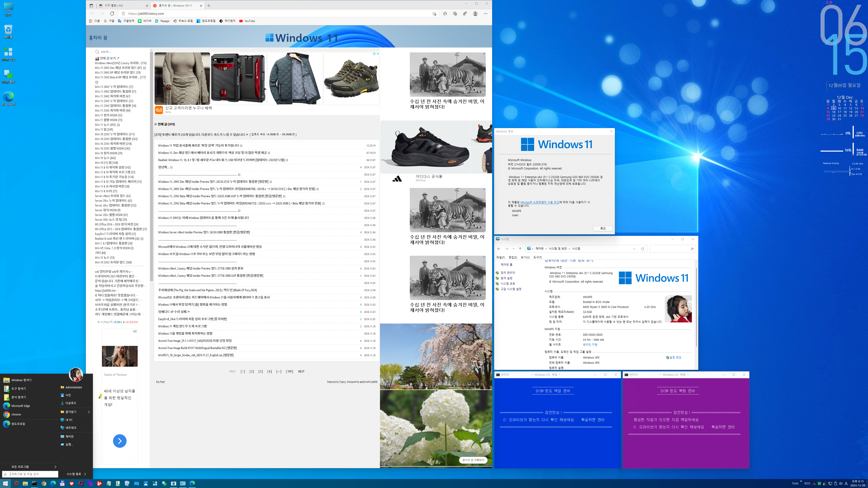The height and width of the screenshot is (488, 868).
Task: Click 설정 변경 in 시스템 window
Action: [674, 357]
